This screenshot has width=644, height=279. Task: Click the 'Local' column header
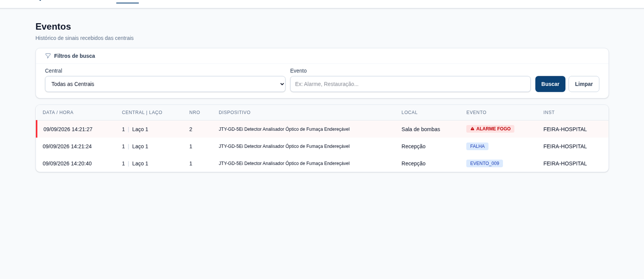(410, 112)
